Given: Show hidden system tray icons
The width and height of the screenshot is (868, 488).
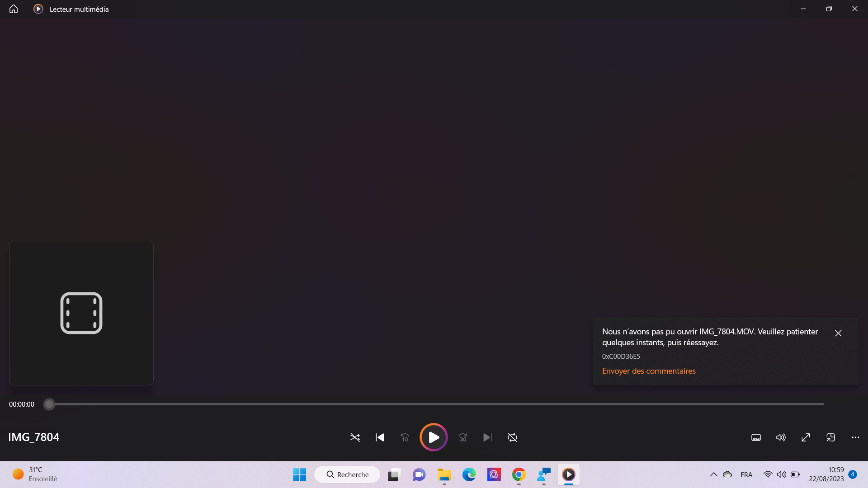Looking at the screenshot, I should [x=713, y=474].
